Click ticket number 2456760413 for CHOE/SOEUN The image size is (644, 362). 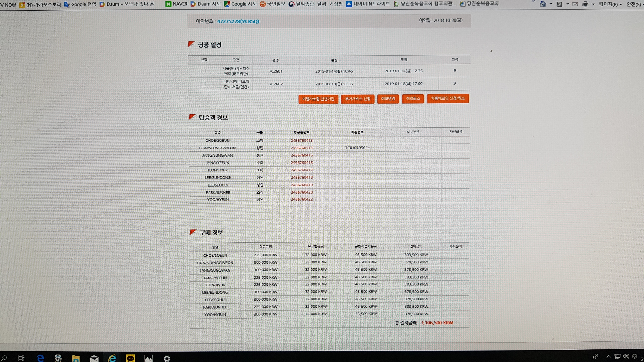[302, 140]
